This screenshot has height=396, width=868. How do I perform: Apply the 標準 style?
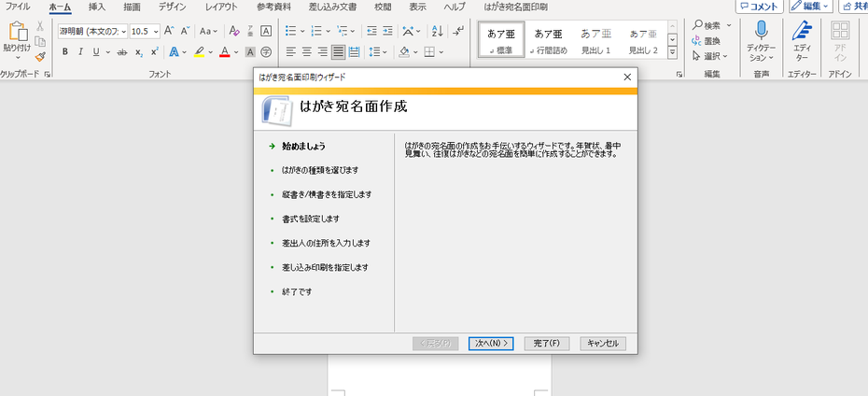500,40
